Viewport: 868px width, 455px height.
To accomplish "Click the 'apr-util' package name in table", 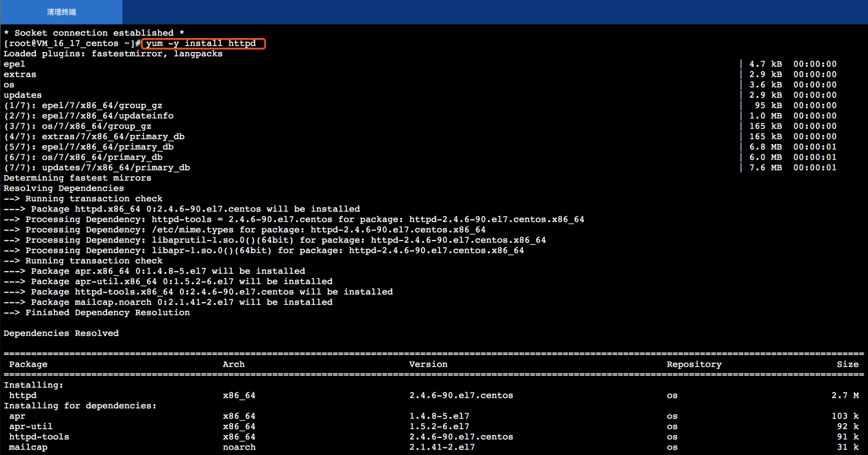I will (31, 427).
